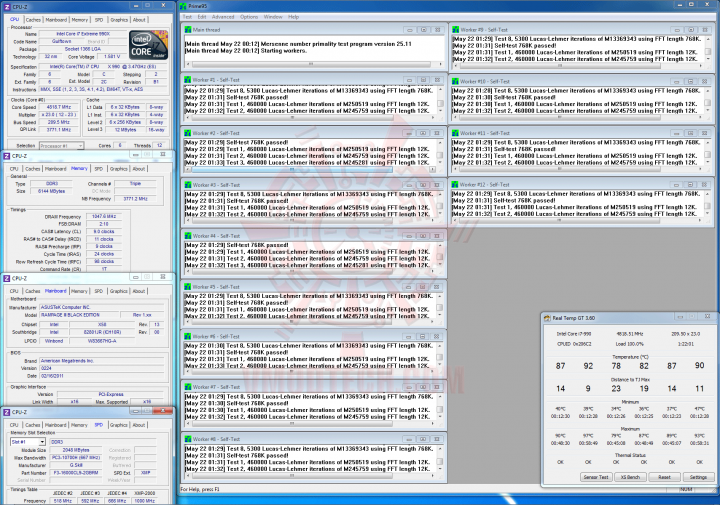Image resolution: width=720 pixels, height=505 pixels.
Task: Click the Worker #6 Self-Test window icon
Action: [x=188, y=337]
